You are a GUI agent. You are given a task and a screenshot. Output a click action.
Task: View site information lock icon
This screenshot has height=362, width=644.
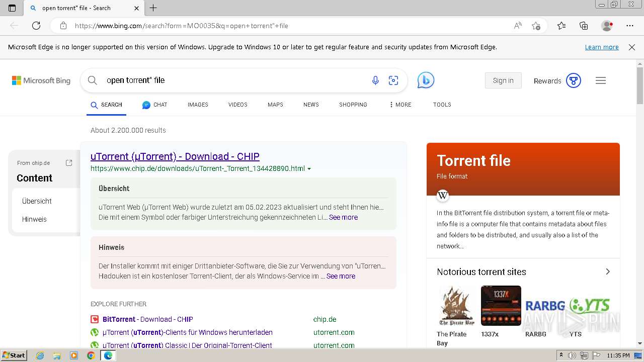63,26
